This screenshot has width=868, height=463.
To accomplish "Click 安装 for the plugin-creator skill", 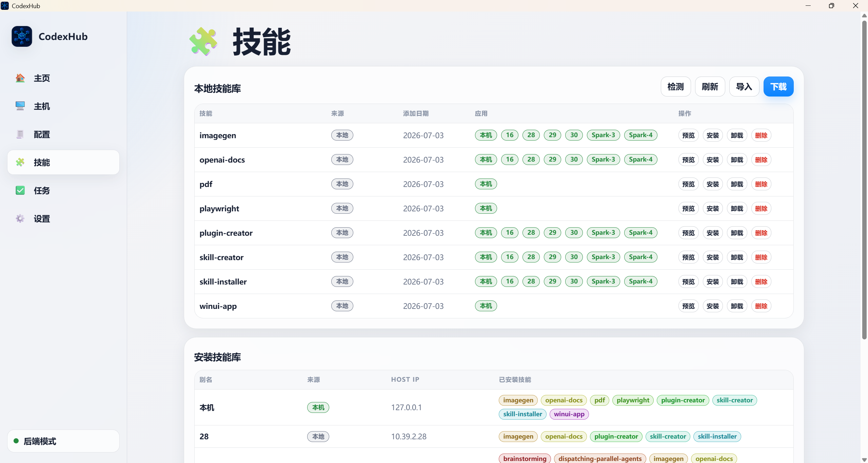I will pos(713,233).
